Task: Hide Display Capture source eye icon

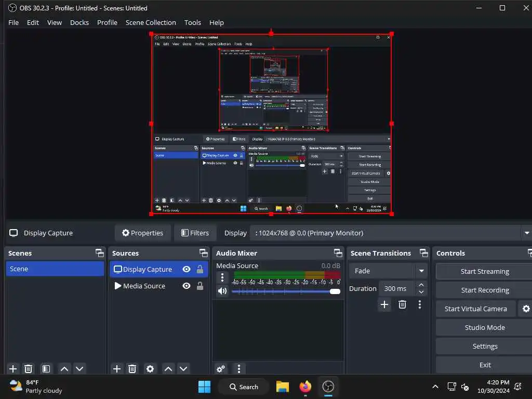Action: click(x=187, y=270)
